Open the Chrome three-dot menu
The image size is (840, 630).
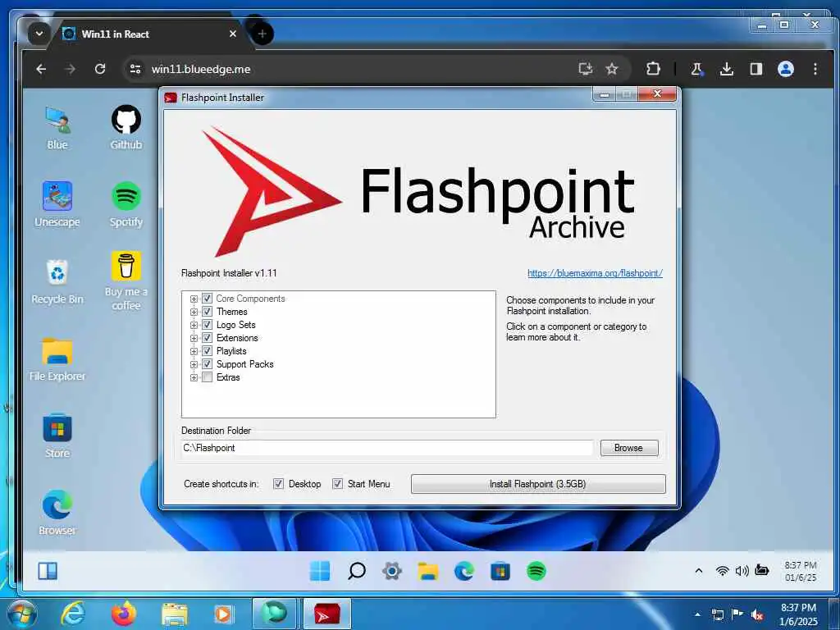tap(815, 69)
